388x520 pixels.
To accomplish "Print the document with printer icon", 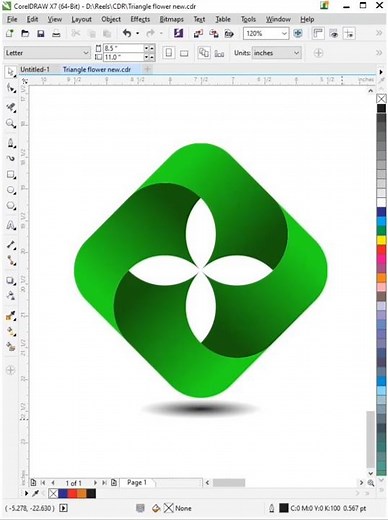I will coord(56,33).
